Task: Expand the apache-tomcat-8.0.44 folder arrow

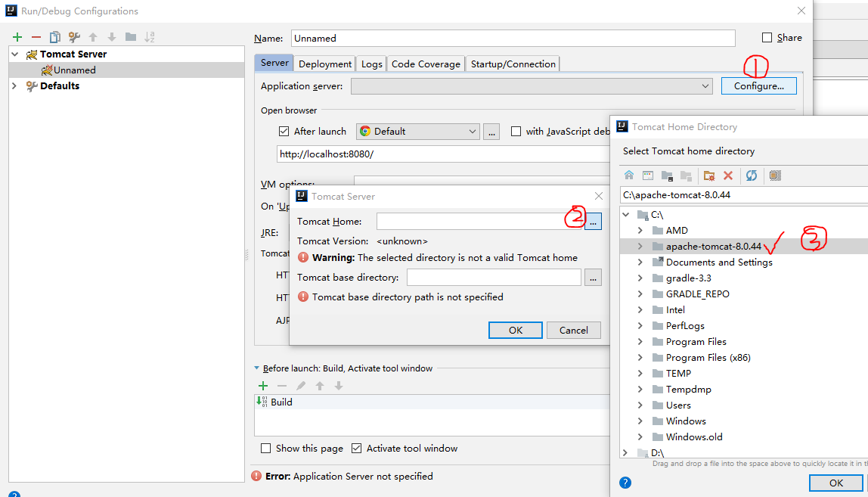Action: tap(640, 247)
